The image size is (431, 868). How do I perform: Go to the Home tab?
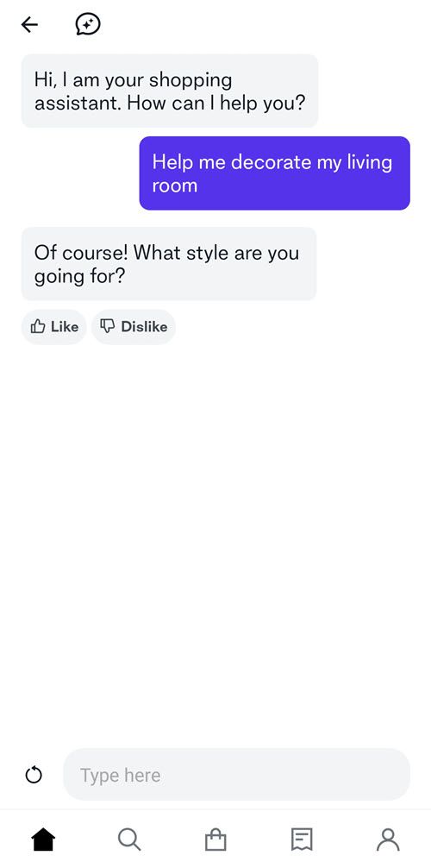(44, 840)
